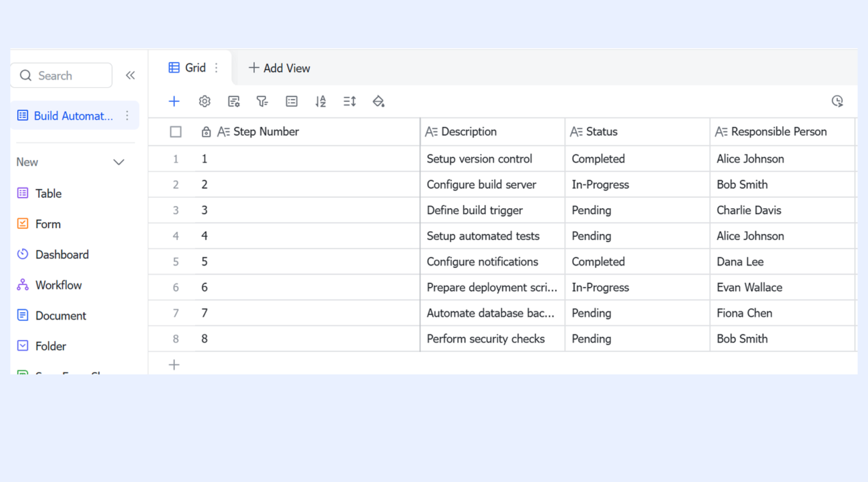Open the A-Z sort icon
This screenshot has height=482, width=868.
321,101
